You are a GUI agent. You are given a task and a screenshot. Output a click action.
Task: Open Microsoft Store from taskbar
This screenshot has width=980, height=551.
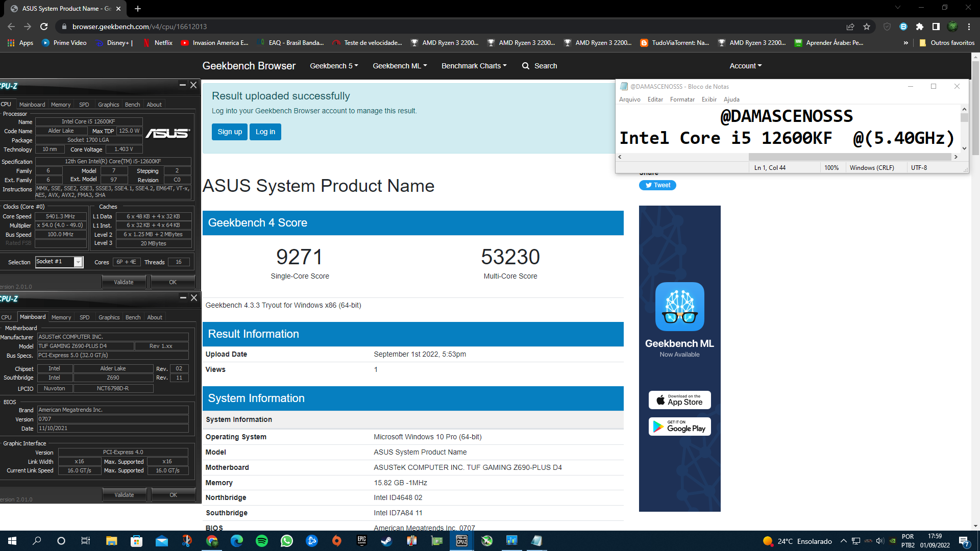coord(137,541)
